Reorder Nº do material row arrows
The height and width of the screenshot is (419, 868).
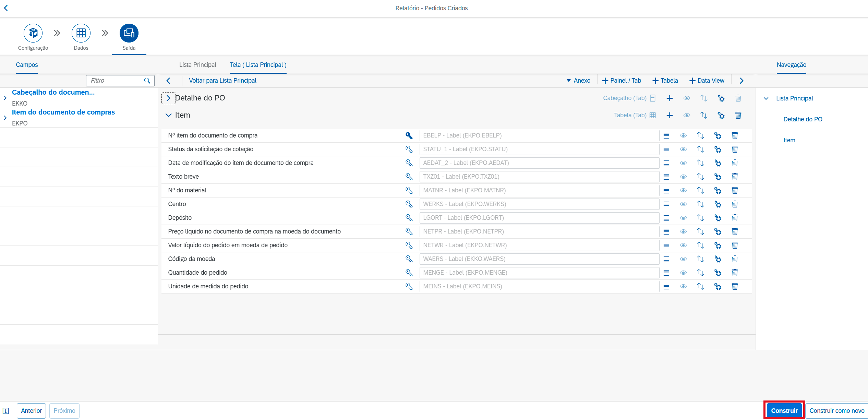click(x=700, y=190)
